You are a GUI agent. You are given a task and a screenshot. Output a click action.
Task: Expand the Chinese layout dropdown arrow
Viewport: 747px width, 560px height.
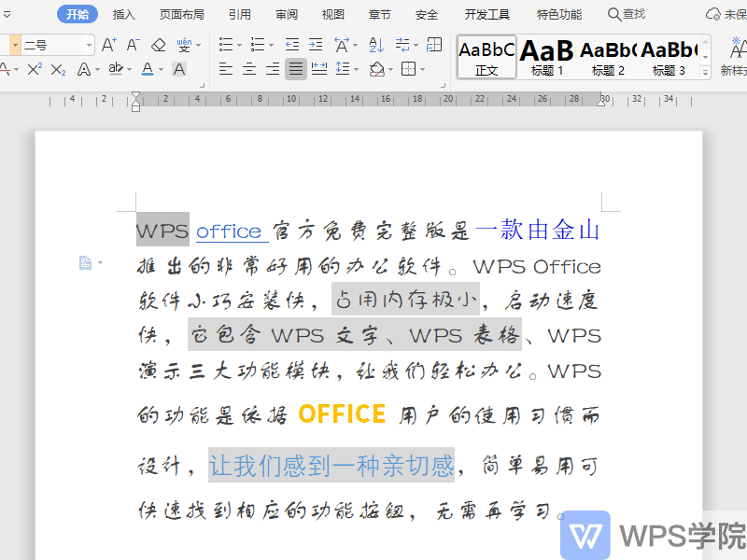click(x=356, y=46)
